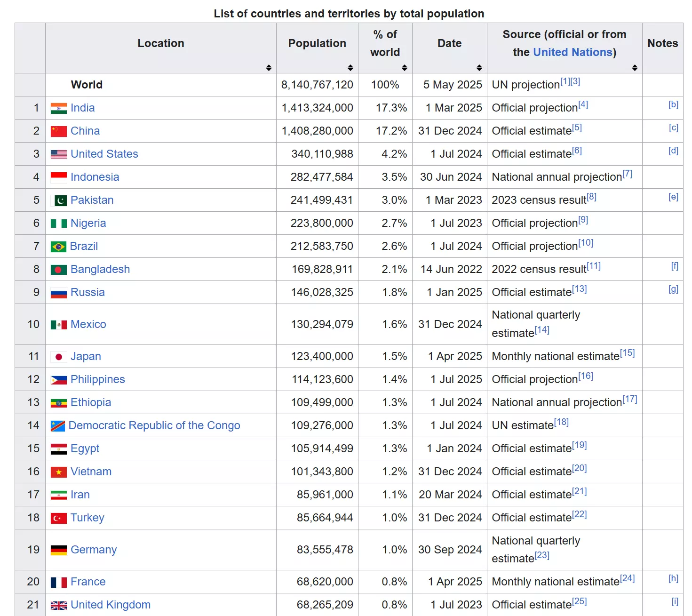Click the Philippines flag icon
The height and width of the screenshot is (616, 692).
pyautogui.click(x=59, y=380)
